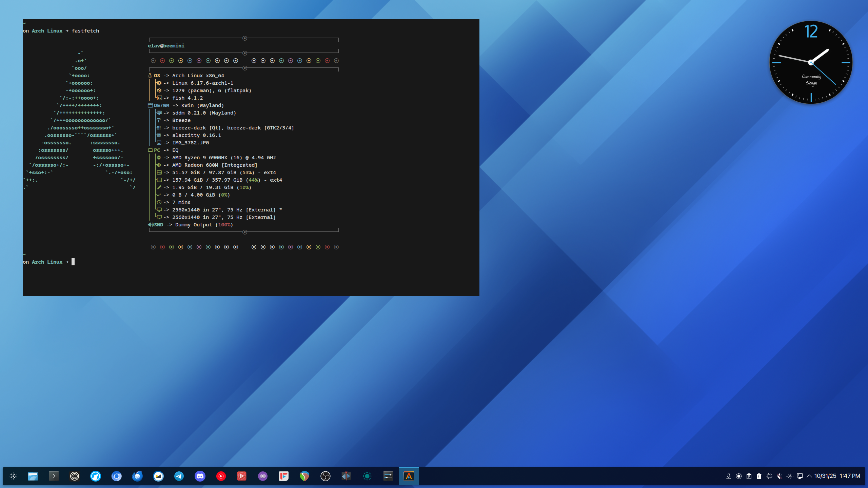The width and height of the screenshot is (868, 488).
Task: Open the clipboard tray icon
Action: pos(749,476)
